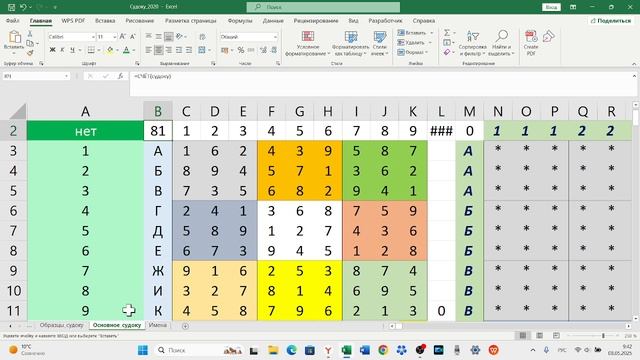Click the Format cells button
The image size is (640, 360).
tap(412, 52)
